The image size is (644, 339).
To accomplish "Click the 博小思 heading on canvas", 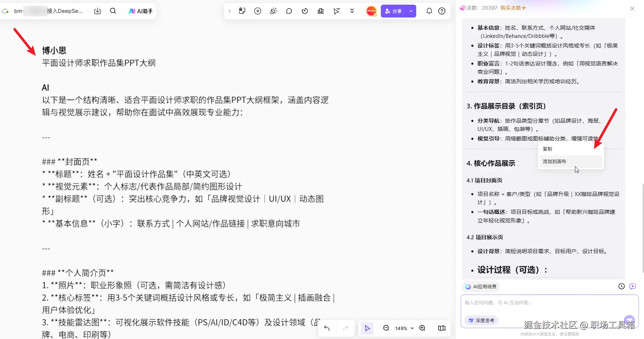I will 54,50.
